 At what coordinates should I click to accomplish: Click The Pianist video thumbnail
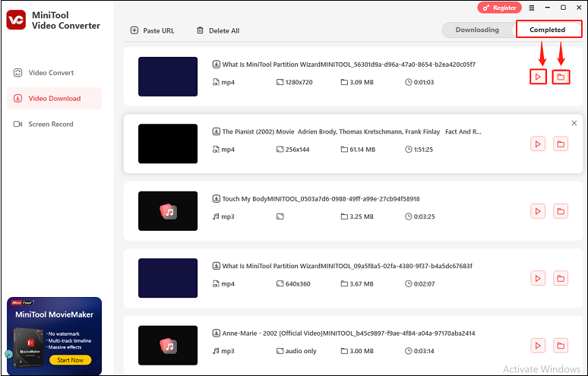(168, 144)
